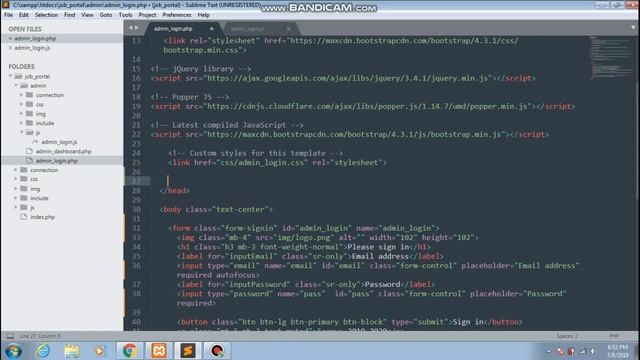Viewport: 640px width, 360px height.
Task: Expand the root-level img folder
Action: (x=16, y=189)
